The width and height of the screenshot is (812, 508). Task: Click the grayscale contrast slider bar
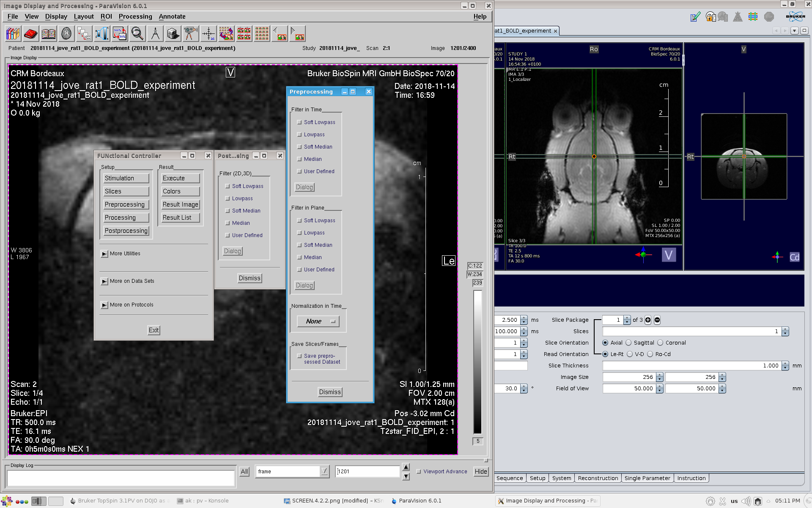click(477, 362)
